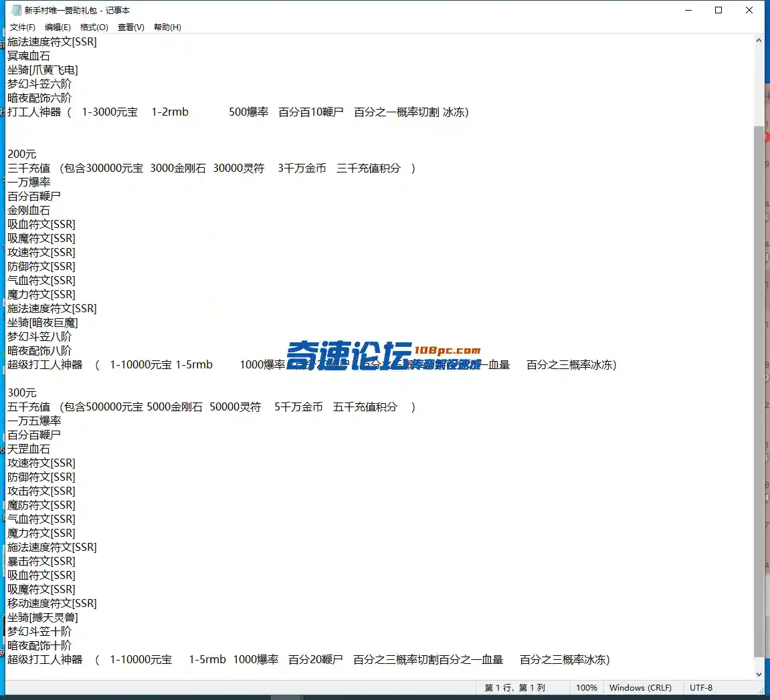Click the line 冥魂血石

coord(29,56)
